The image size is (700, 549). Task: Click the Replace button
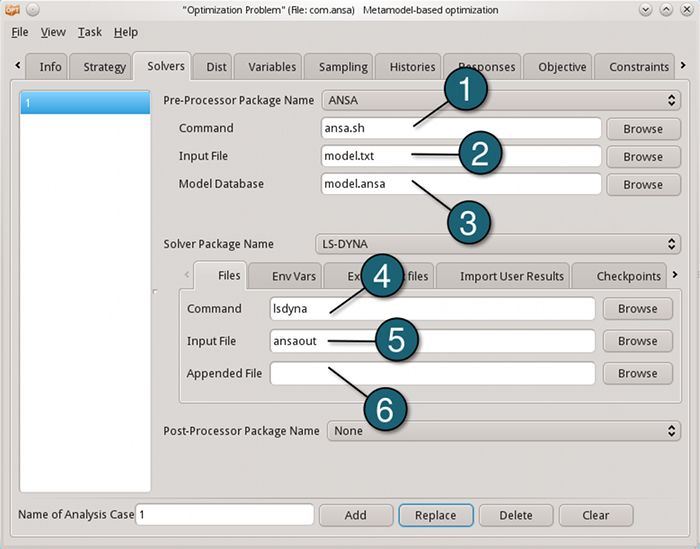click(436, 516)
